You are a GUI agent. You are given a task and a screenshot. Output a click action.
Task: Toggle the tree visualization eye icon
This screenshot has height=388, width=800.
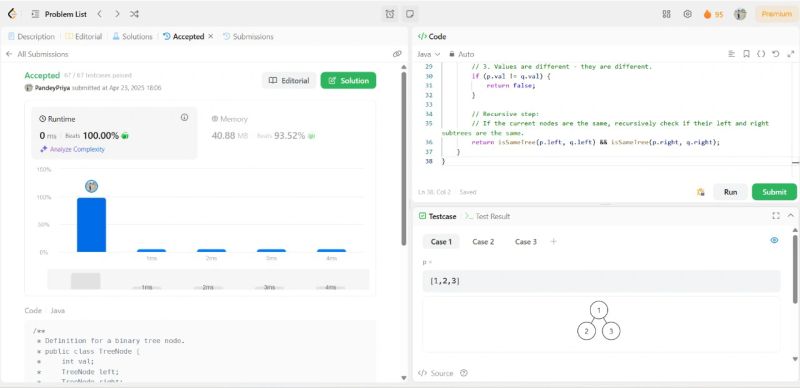pos(774,240)
